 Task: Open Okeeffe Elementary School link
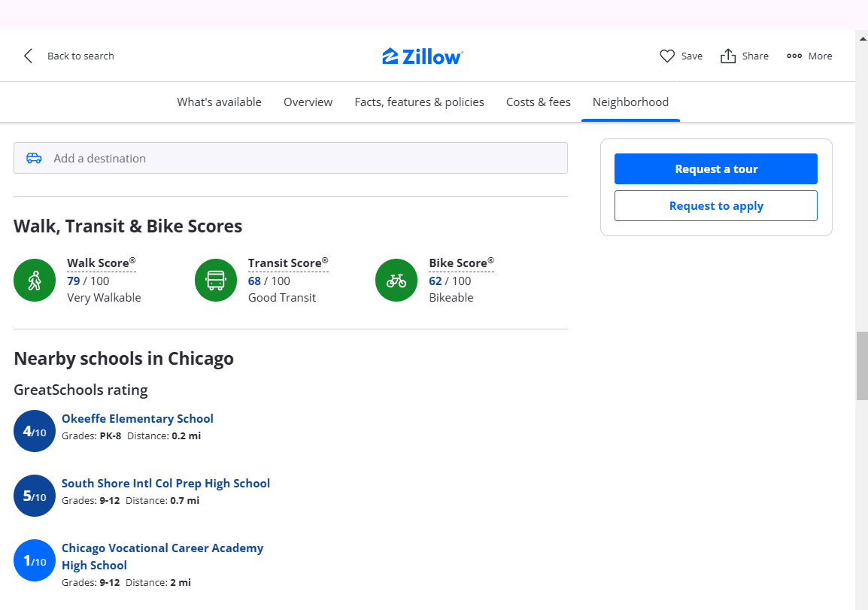[138, 418]
